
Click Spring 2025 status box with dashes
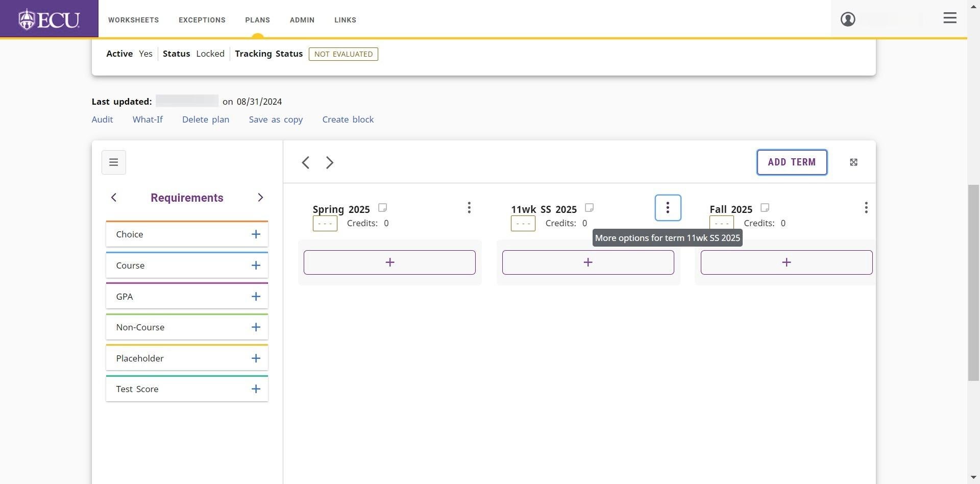pyautogui.click(x=325, y=224)
